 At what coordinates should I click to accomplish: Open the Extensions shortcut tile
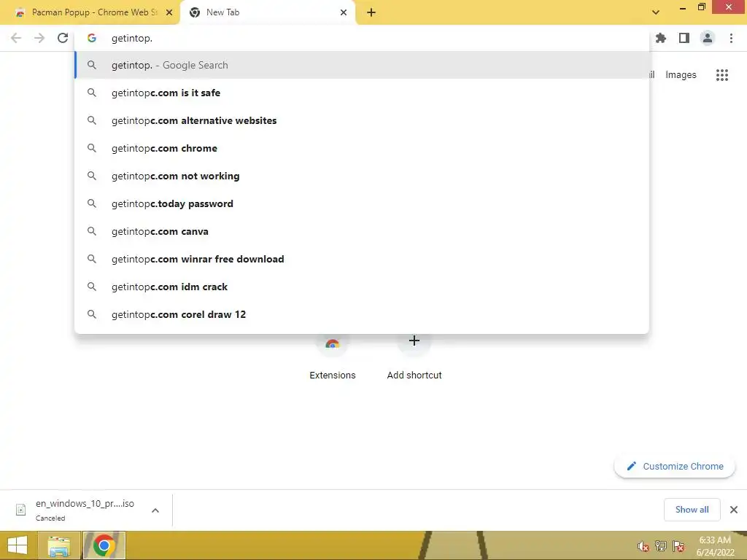pyautogui.click(x=333, y=357)
